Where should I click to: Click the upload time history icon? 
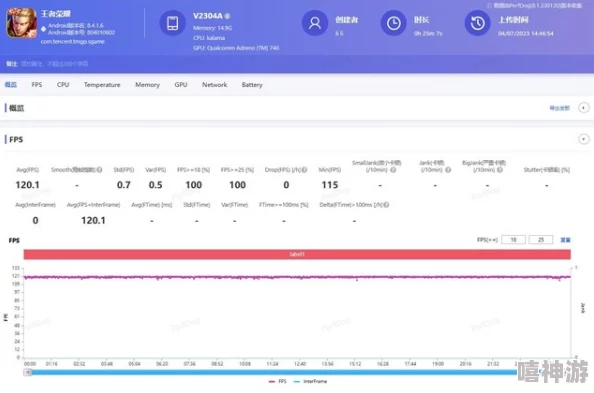[477, 23]
